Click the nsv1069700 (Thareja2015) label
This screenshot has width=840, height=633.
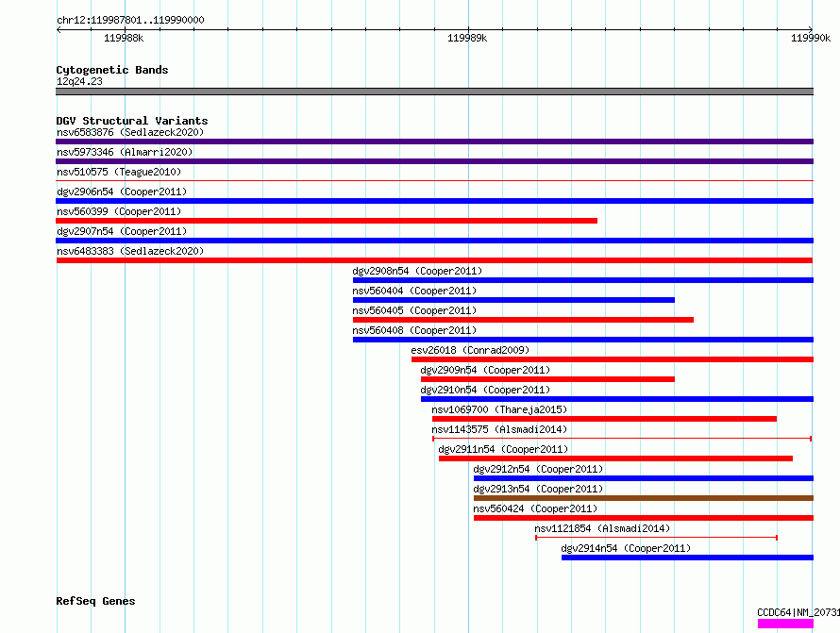[499, 409]
